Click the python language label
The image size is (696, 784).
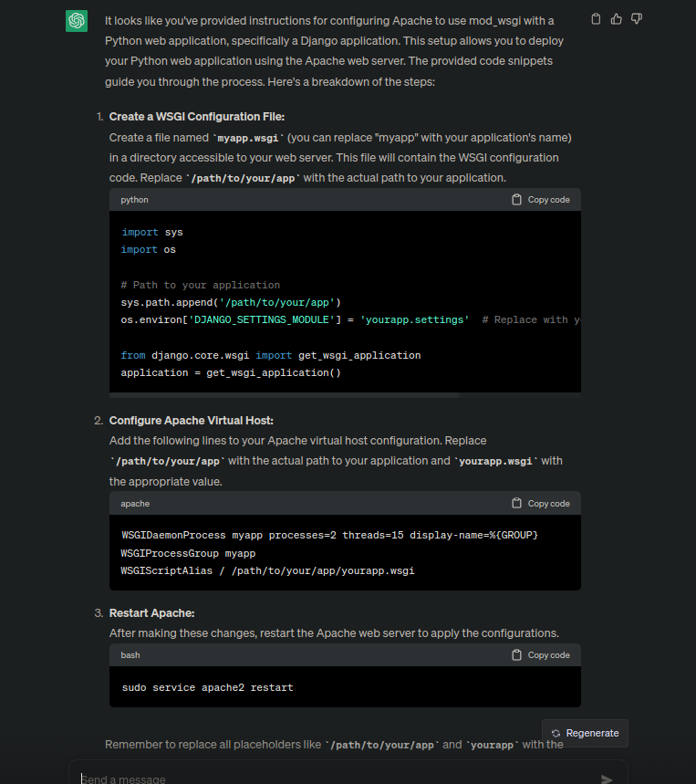point(134,199)
